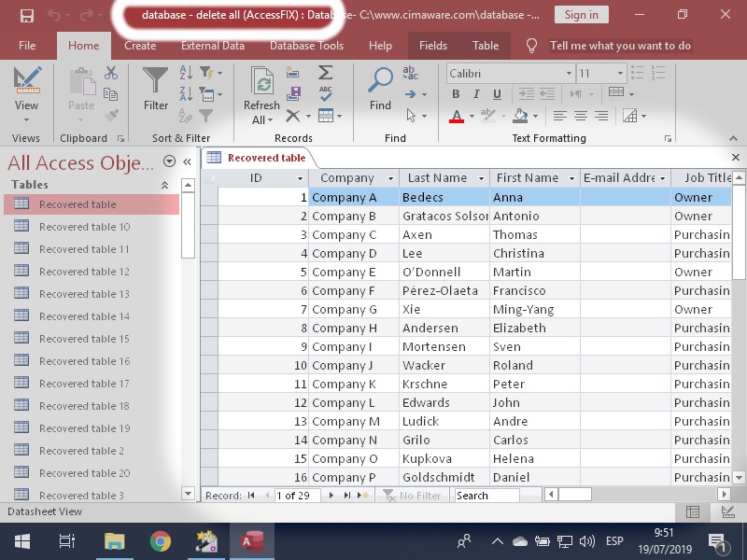Click the red font color swatch
747x560 pixels.
tap(457, 117)
